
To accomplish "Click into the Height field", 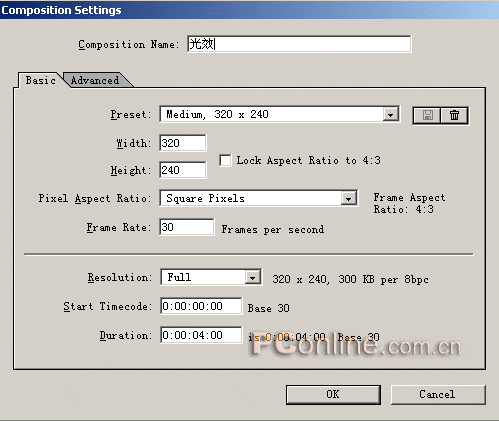I will point(183,170).
